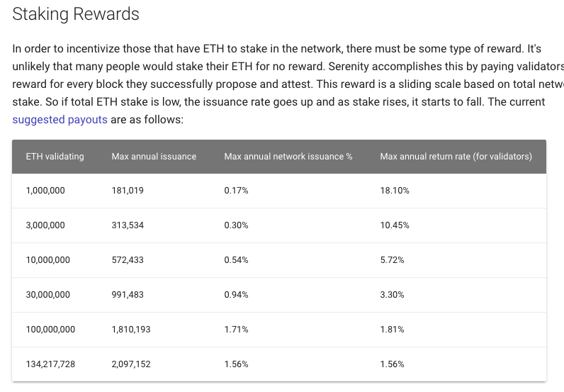Image resolution: width=564 pixels, height=392 pixels.
Task: Click the Max annual issuance column header
Action: 154,157
